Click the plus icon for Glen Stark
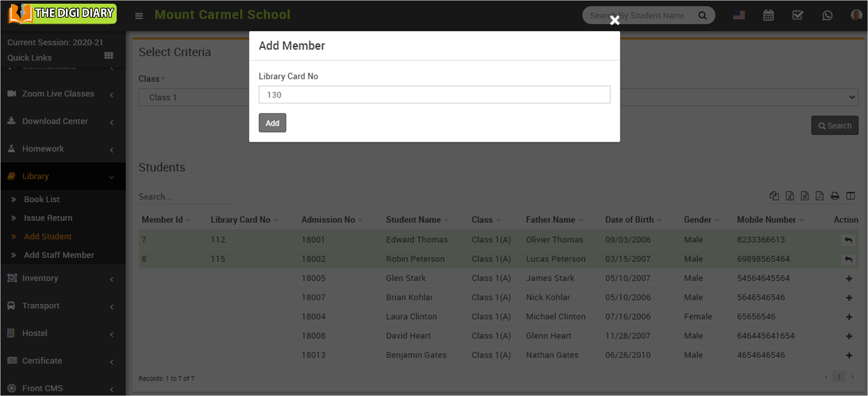Viewport: 868px width, 396px height. (849, 278)
